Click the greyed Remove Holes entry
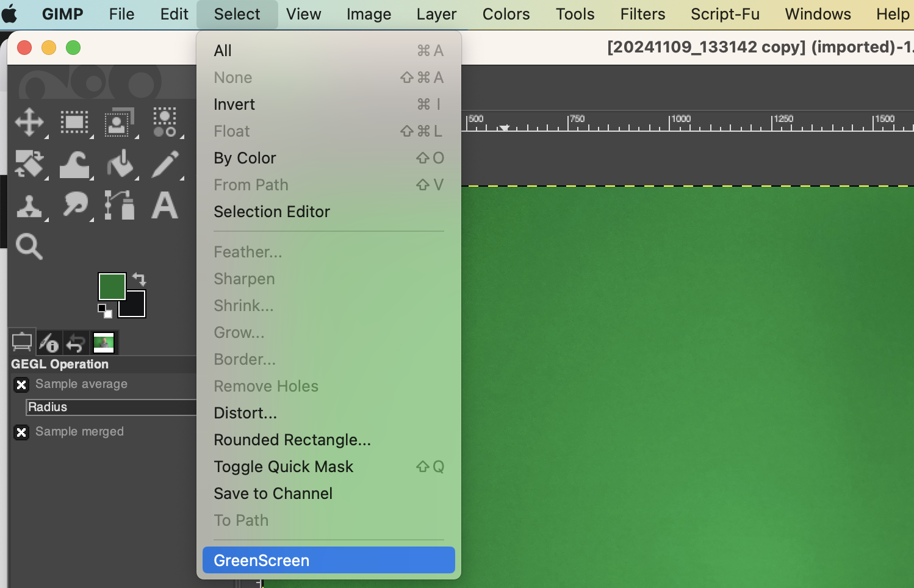 (x=329, y=386)
